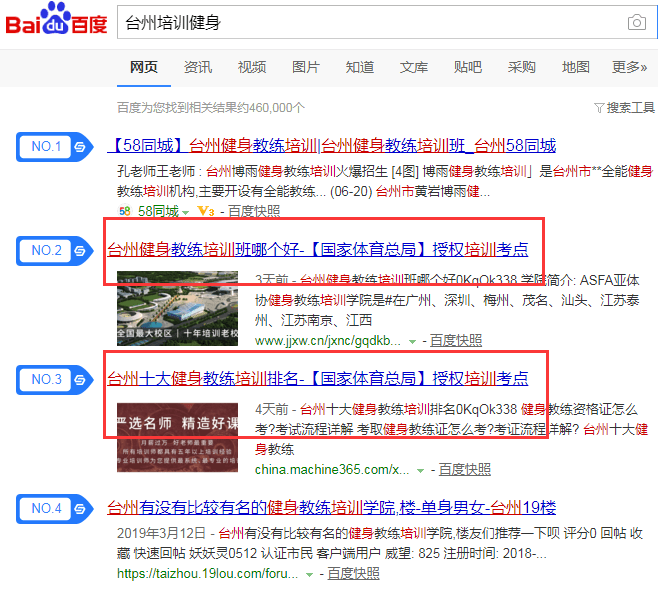Open 百度快照 for www.jjxw.cn result
The image size is (658, 593).
[x=456, y=340]
